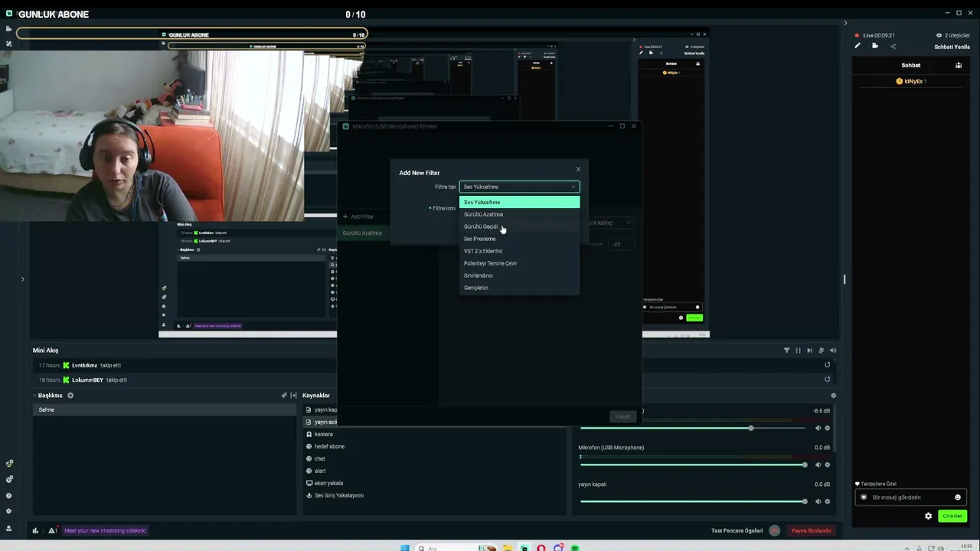The image size is (980, 551).
Task: Choose Gürültü Azaltma from the filter list
Action: coord(519,214)
